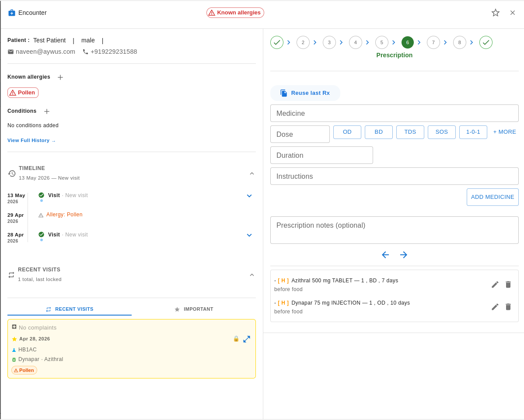Expand the Apr 28, 2026 visit card
This screenshot has height=420, width=524.
[x=247, y=339]
